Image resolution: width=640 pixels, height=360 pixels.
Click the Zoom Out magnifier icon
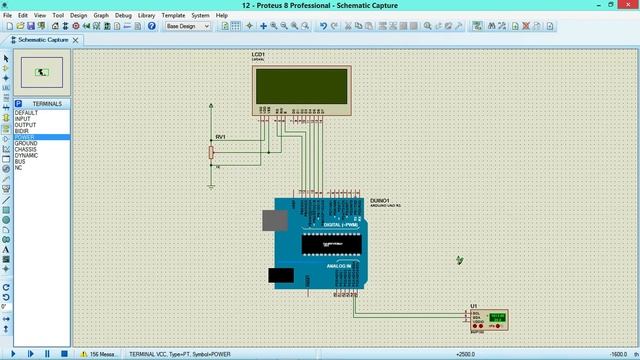pyautogui.click(x=284, y=26)
